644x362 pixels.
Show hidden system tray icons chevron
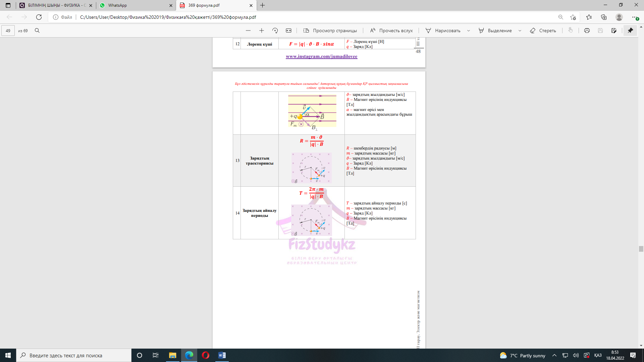(x=554, y=355)
